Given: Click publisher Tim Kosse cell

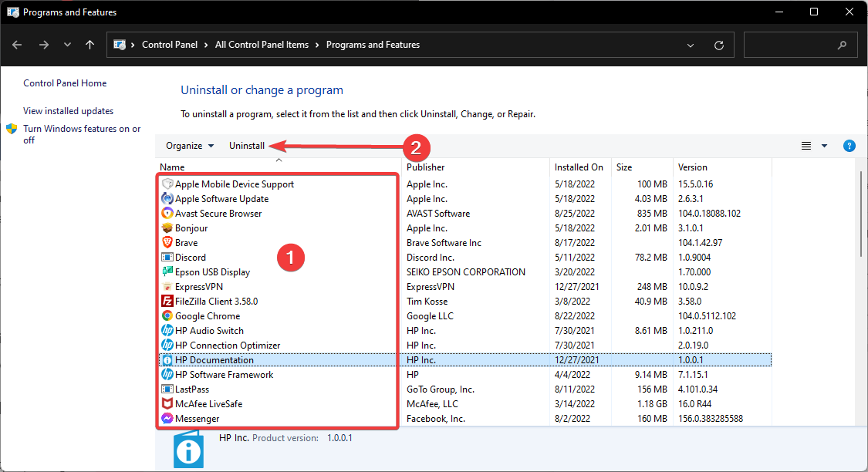Looking at the screenshot, I should click(x=427, y=301).
